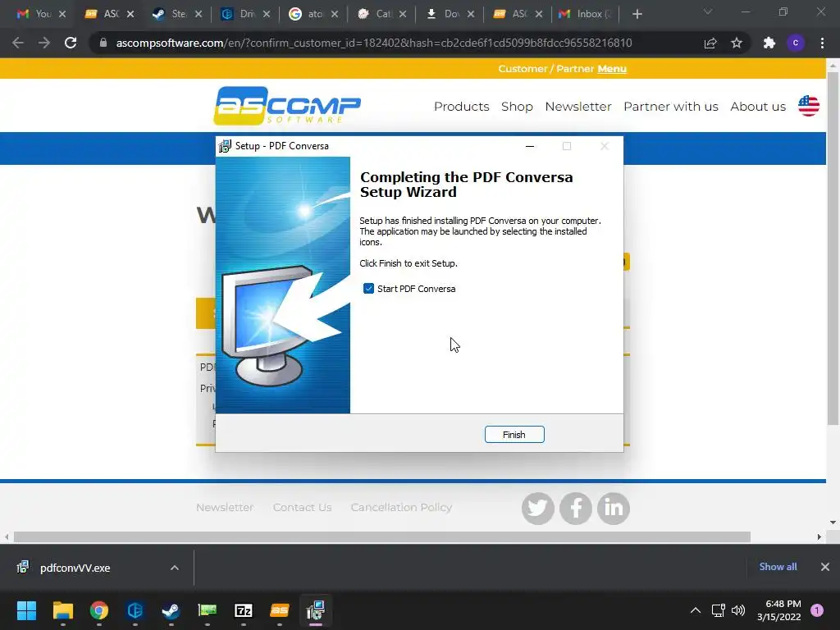The image size is (840, 630).
Task: Show hidden system tray icons
Action: (696, 610)
